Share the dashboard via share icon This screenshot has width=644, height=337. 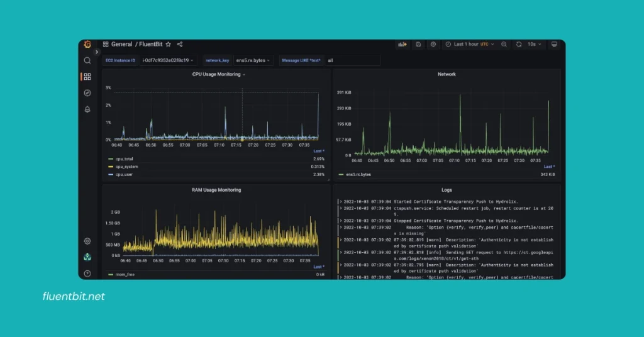[180, 45]
